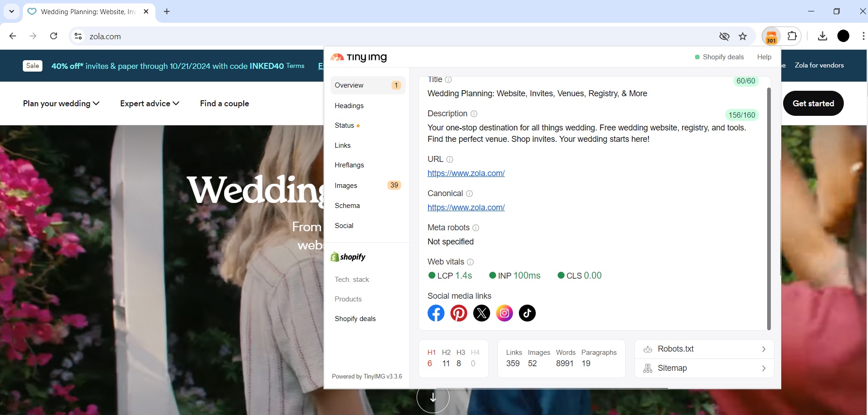This screenshot has width=868, height=415.
Task: Click the Description info tooltip icon
Action: [x=474, y=114]
